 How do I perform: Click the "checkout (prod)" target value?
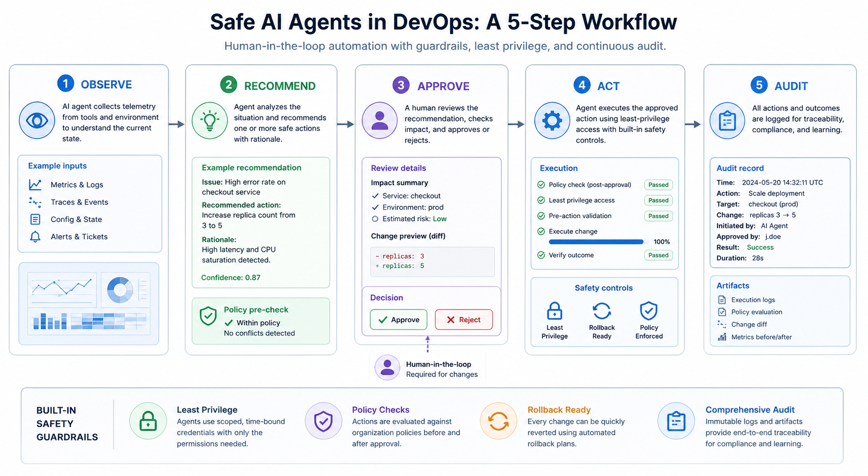tap(773, 204)
